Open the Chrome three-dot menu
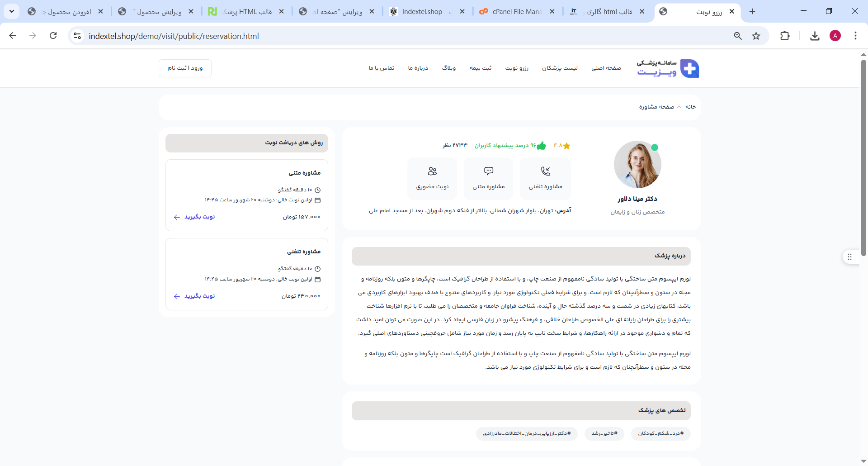This screenshot has height=466, width=868. coord(855,36)
